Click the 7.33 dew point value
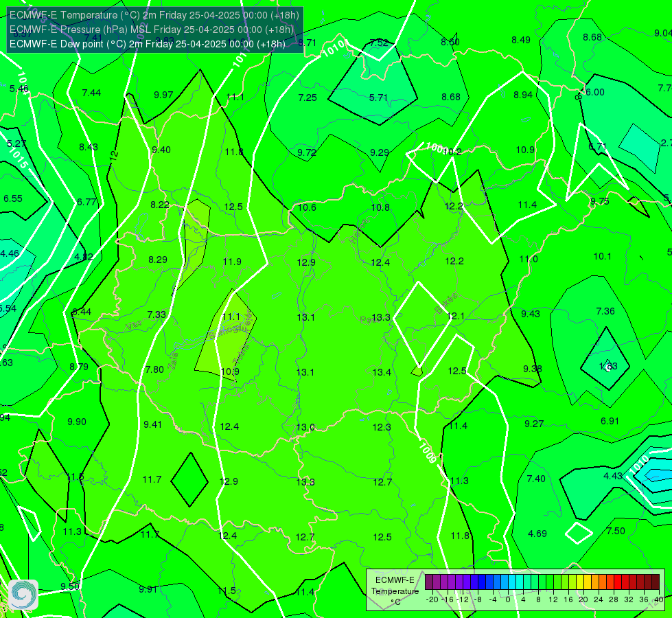Viewport: 672px width, 618px height. [x=157, y=314]
